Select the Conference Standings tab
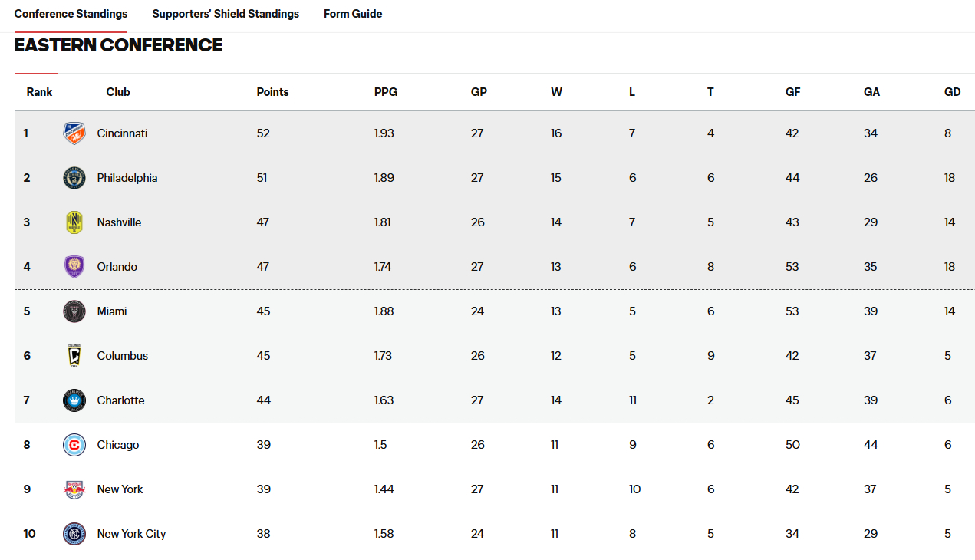The height and width of the screenshot is (560, 975). pyautogui.click(x=71, y=14)
